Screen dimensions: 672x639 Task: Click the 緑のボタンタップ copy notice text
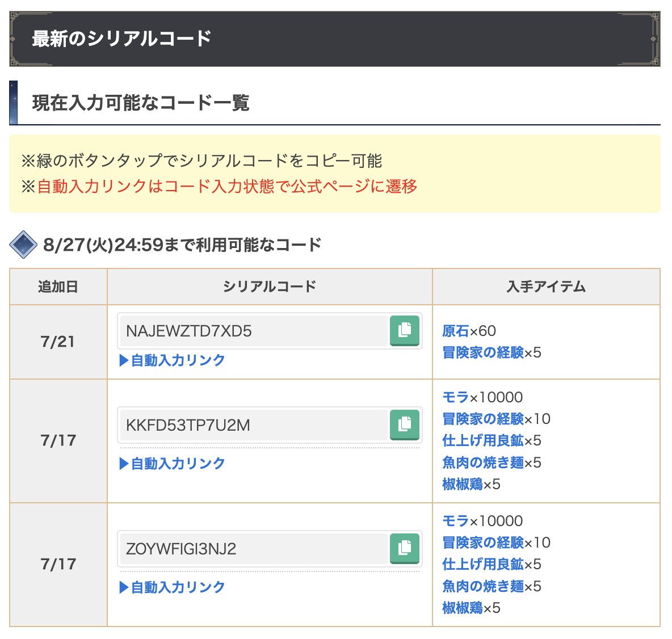(x=201, y=161)
